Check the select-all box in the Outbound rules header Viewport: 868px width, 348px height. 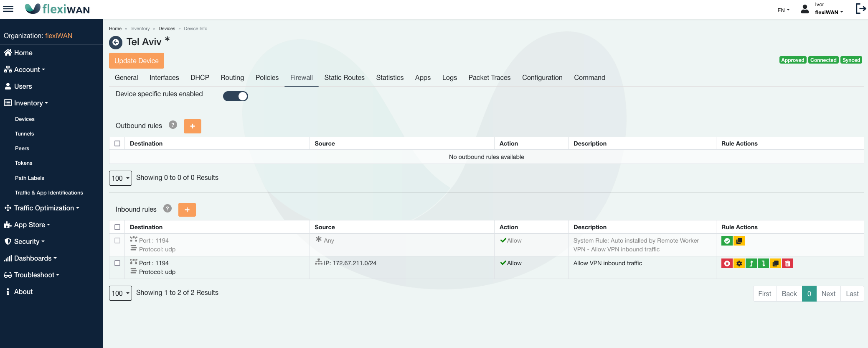(117, 143)
